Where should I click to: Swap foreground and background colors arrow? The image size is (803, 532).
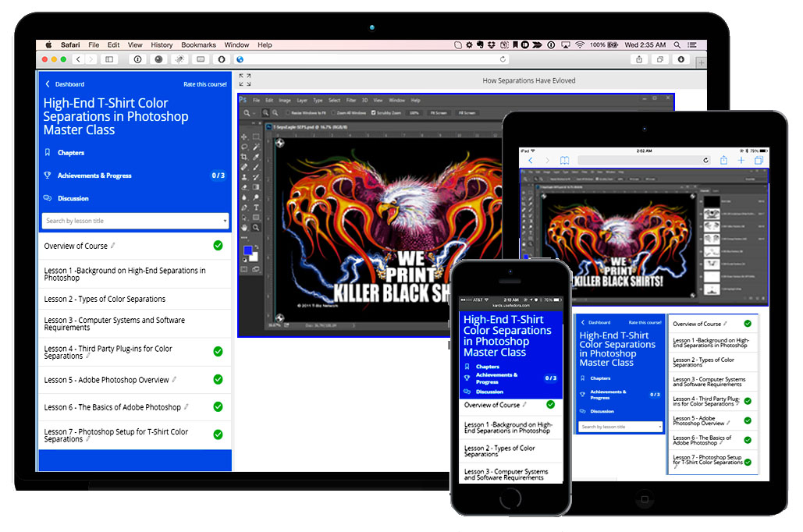click(257, 246)
